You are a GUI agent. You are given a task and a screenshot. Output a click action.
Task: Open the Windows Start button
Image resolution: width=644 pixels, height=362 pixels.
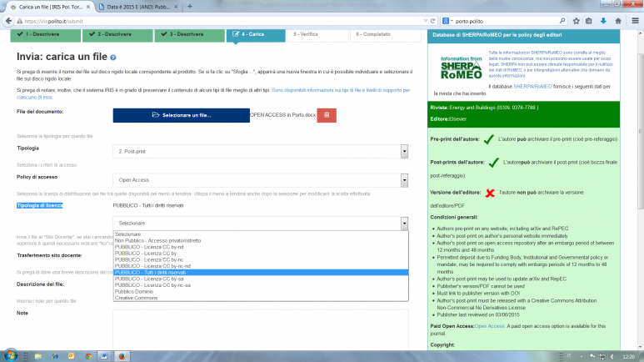(10, 356)
